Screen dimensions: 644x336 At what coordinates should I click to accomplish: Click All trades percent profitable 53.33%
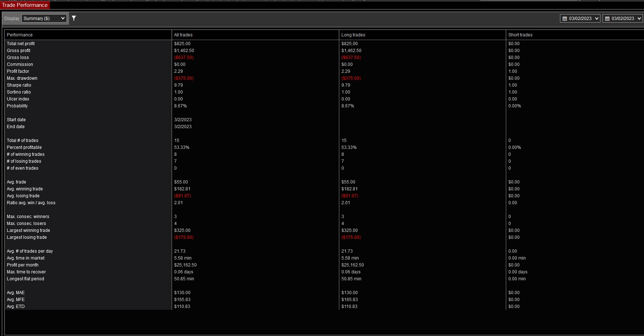pyautogui.click(x=182, y=147)
